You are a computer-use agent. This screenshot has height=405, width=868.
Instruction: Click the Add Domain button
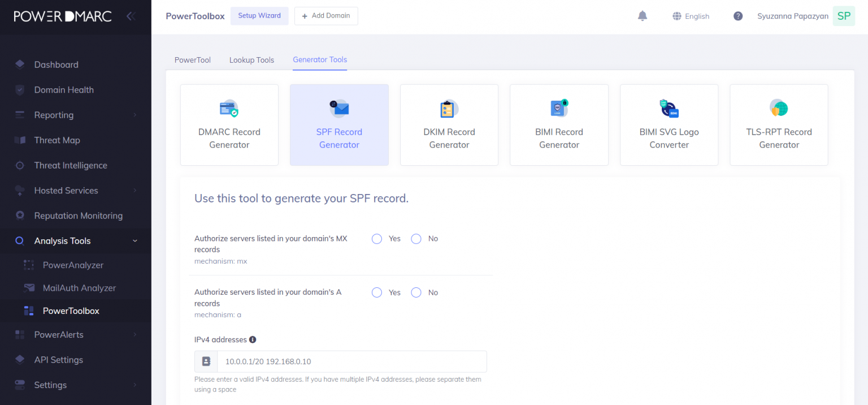(326, 16)
